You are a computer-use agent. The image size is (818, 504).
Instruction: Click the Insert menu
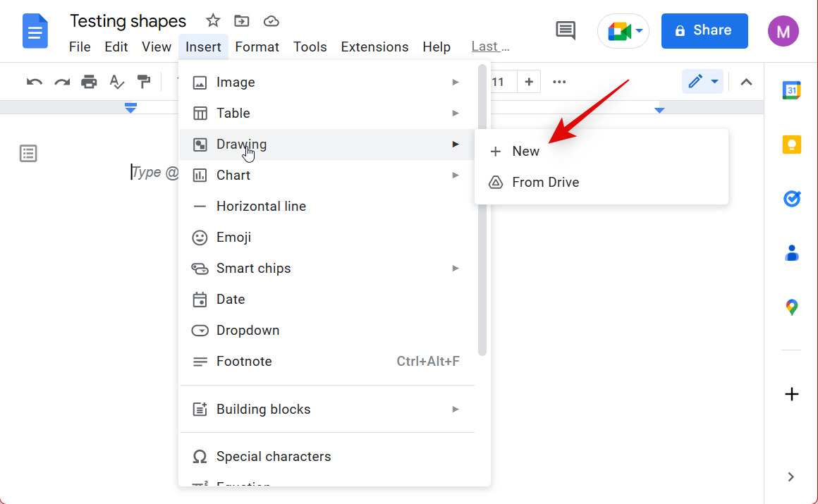coord(203,47)
